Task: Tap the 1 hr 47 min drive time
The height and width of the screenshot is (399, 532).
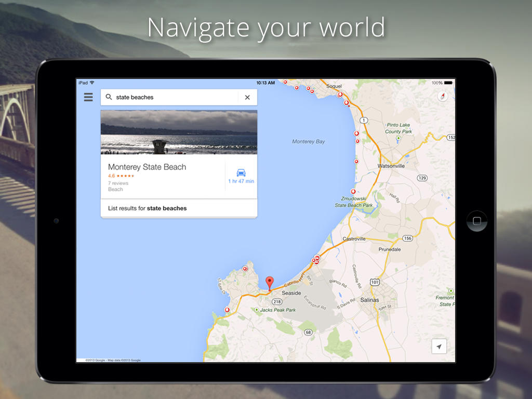Action: point(241,181)
